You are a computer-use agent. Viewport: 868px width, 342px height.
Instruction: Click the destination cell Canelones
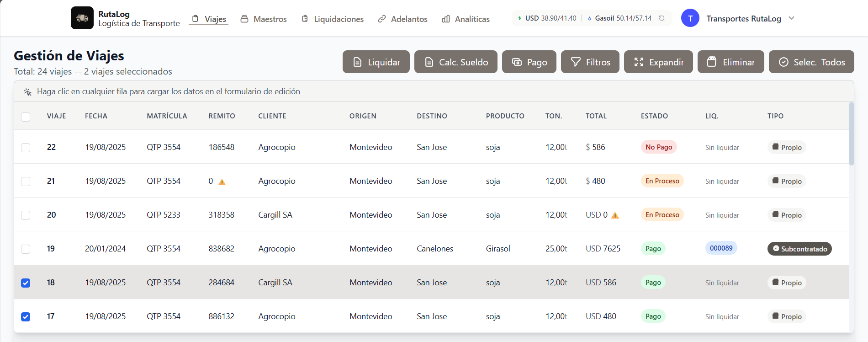tap(435, 249)
